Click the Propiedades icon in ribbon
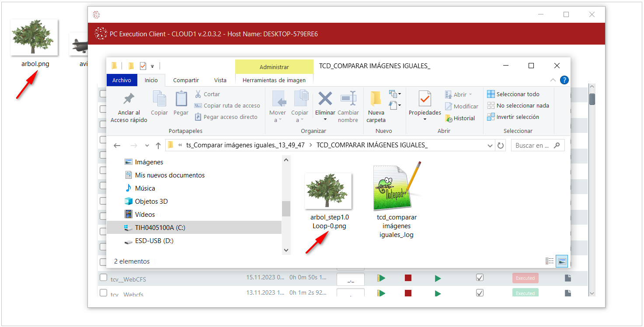The image size is (644, 327). click(425, 99)
